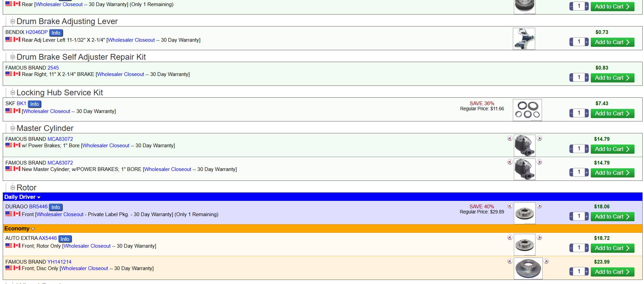Viewport: 644px width, 284px height.
Task: Open the YH141214 part number link
Action: click(x=60, y=262)
